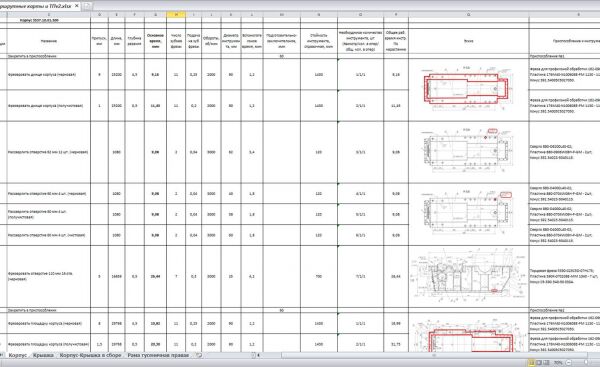600x367 pixels.
Task: Select column I header
Action: coord(194,15)
